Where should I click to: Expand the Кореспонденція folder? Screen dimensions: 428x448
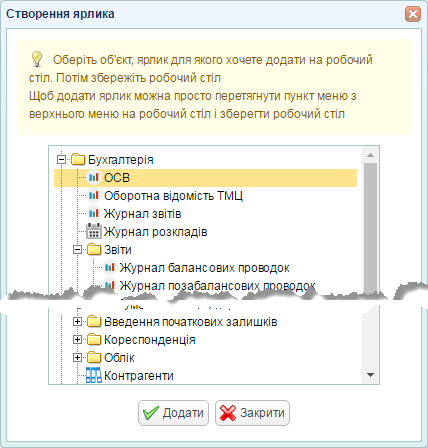[x=77, y=339]
